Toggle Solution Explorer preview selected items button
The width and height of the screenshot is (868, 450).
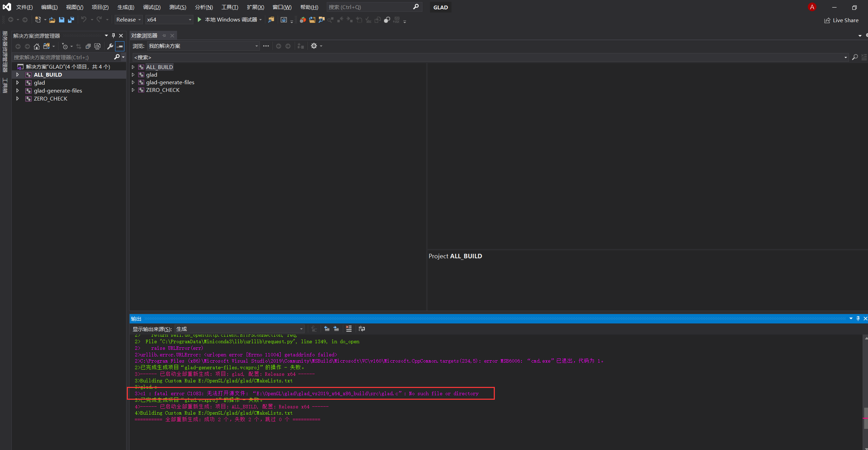point(120,46)
